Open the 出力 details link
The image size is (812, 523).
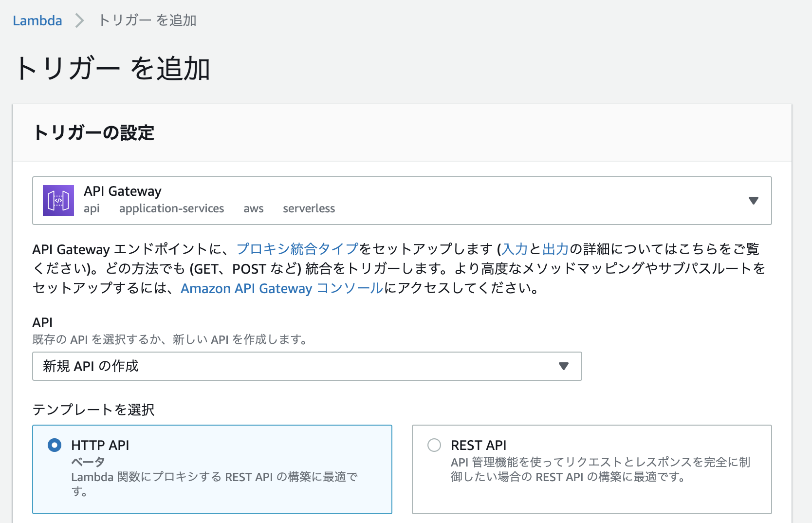(555, 249)
